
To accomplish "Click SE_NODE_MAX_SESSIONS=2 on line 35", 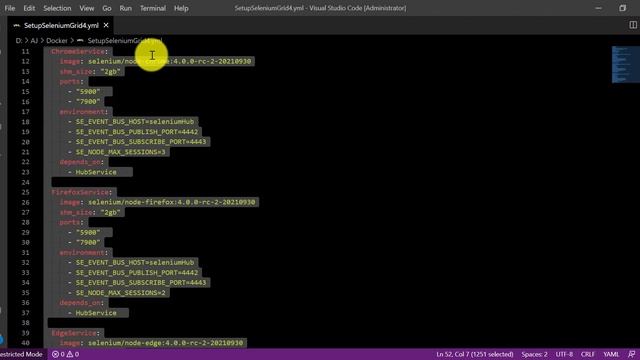I will tap(120, 293).
